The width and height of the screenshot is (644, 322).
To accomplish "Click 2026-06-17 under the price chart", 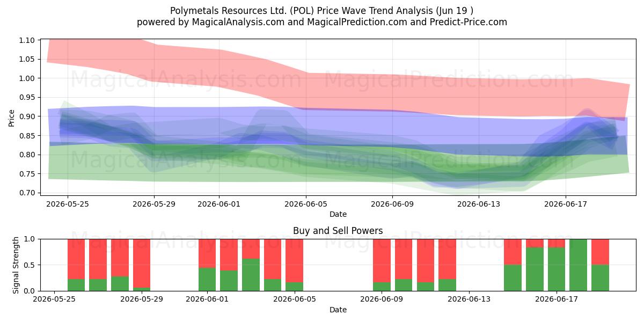I will point(565,204).
